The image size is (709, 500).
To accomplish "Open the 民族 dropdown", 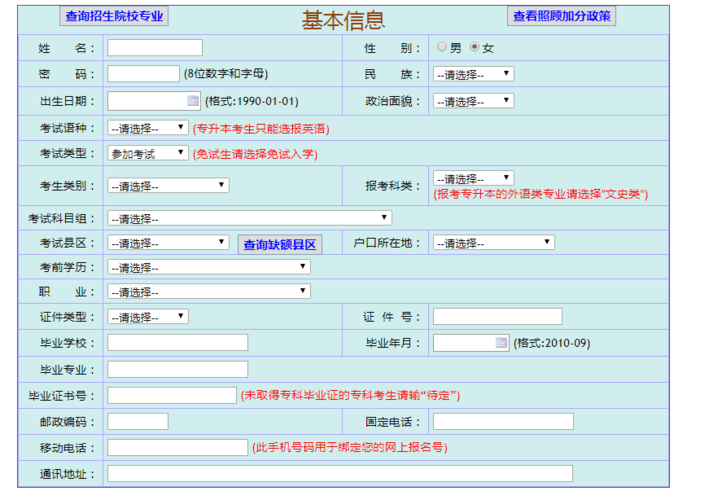I will [473, 74].
